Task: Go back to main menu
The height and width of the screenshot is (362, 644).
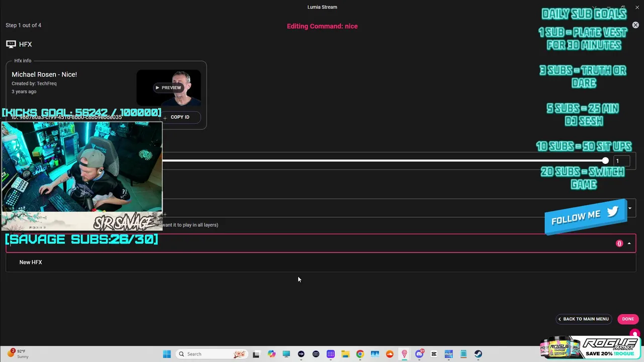Action: point(584,319)
